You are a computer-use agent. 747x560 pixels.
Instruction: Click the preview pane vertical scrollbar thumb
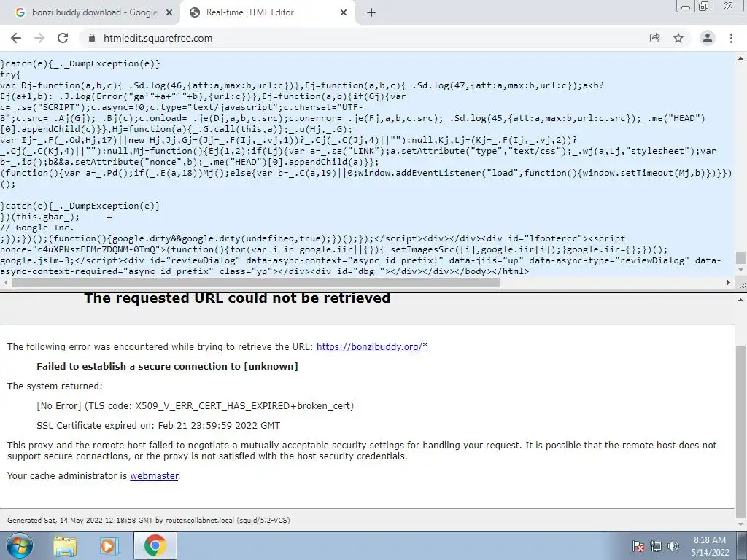point(741,432)
